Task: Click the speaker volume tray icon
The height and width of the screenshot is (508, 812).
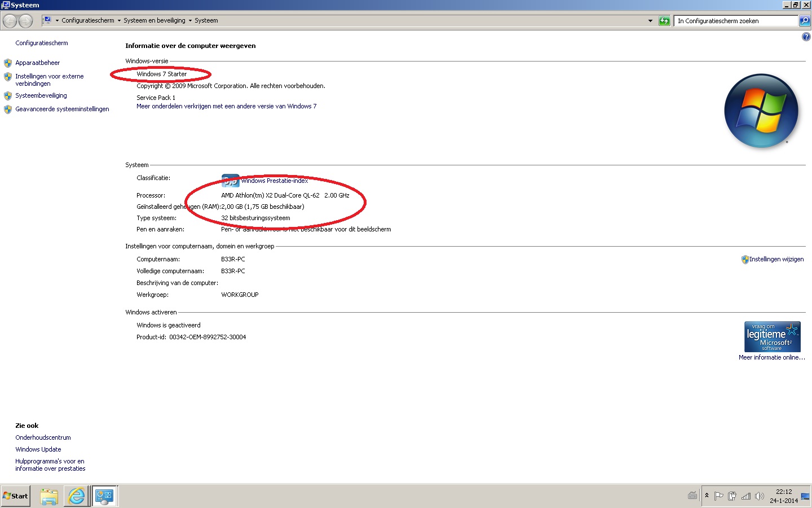Action: 760,496
